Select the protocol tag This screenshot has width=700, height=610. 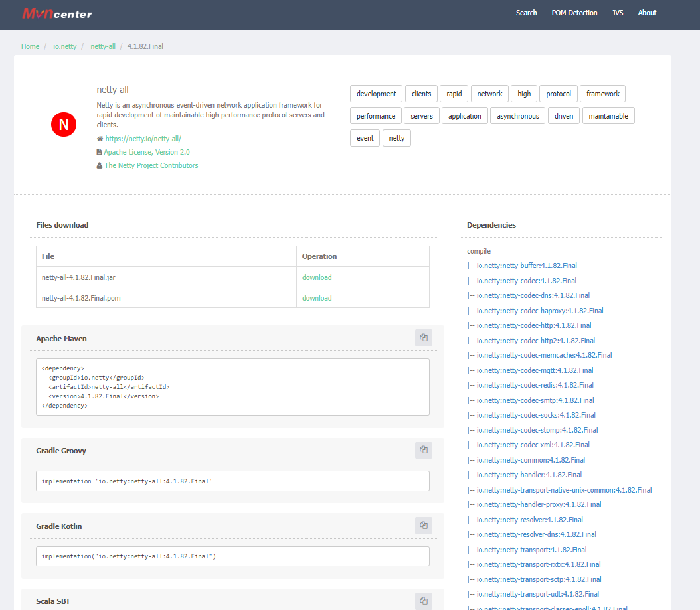(x=559, y=94)
